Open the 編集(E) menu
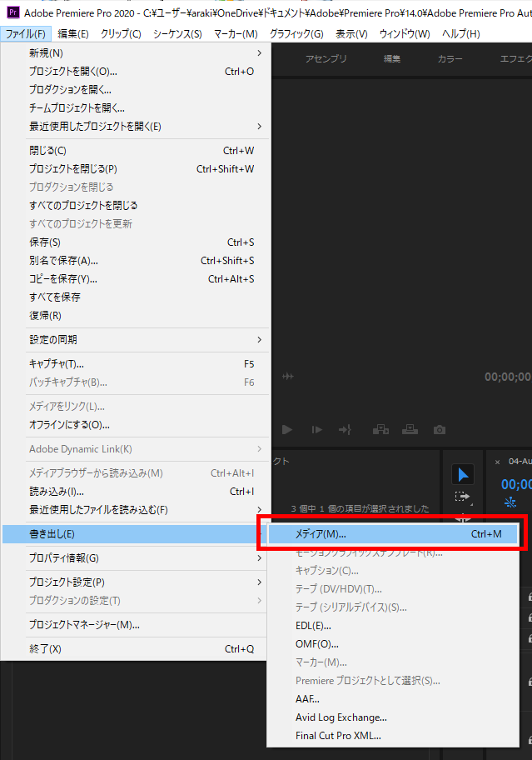Viewport: 532px width, 760px height. [73, 34]
